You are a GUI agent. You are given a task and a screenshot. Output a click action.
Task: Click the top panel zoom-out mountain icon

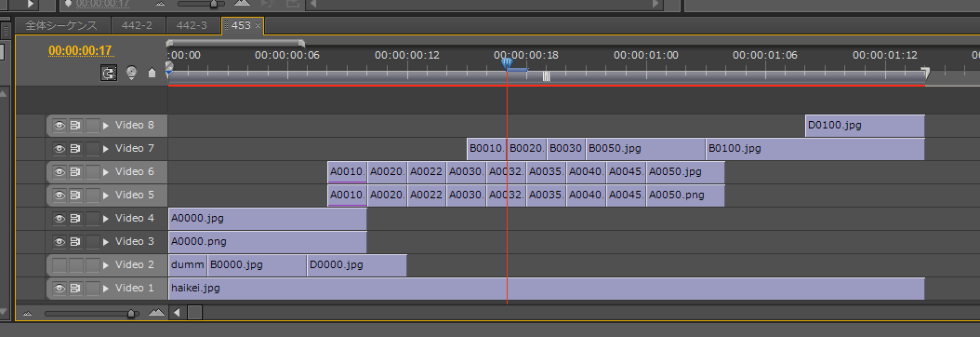[161, 4]
